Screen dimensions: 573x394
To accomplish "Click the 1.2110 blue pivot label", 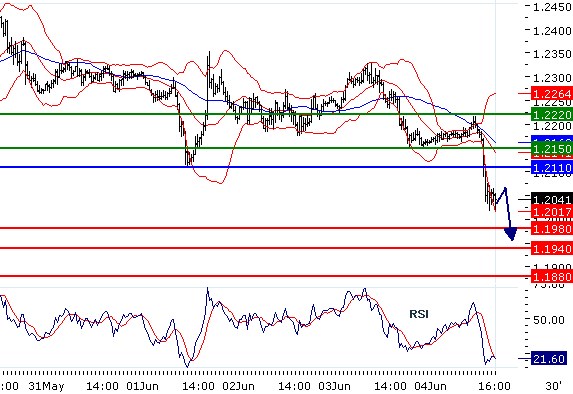I will tap(551, 168).
